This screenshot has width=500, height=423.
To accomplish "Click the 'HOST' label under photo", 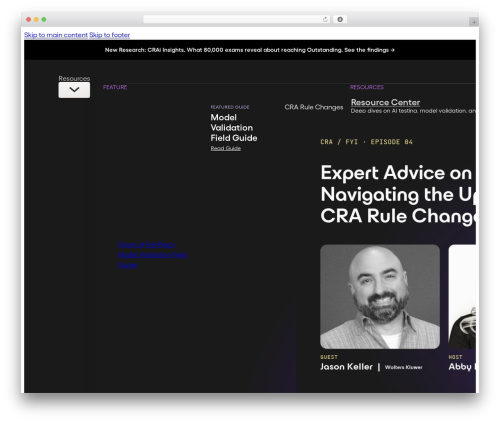I will click(455, 357).
